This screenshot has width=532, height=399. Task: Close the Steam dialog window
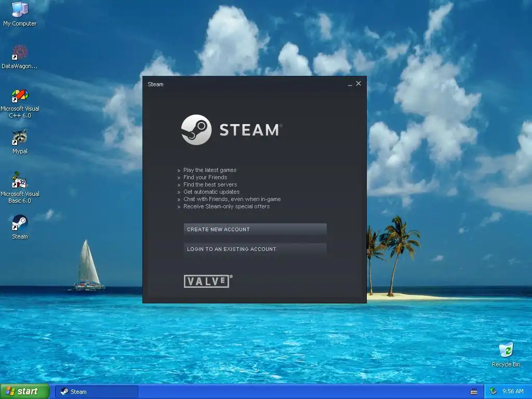click(x=358, y=84)
